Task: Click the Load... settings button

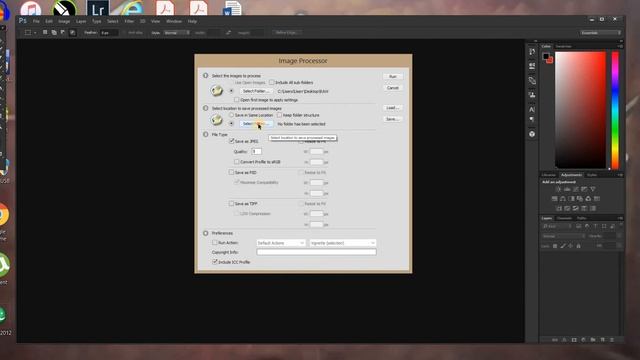Action: tap(393, 108)
